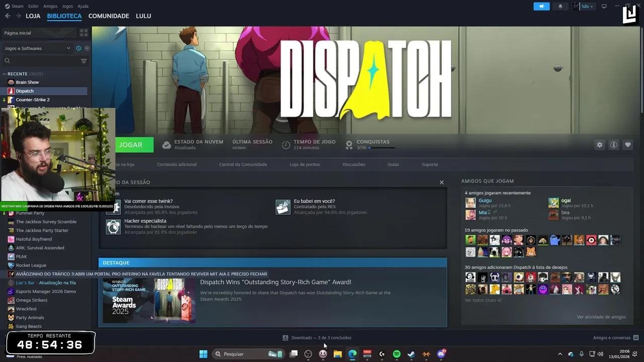Open the Suporte tab
This screenshot has width=644, height=362.
tap(430, 164)
